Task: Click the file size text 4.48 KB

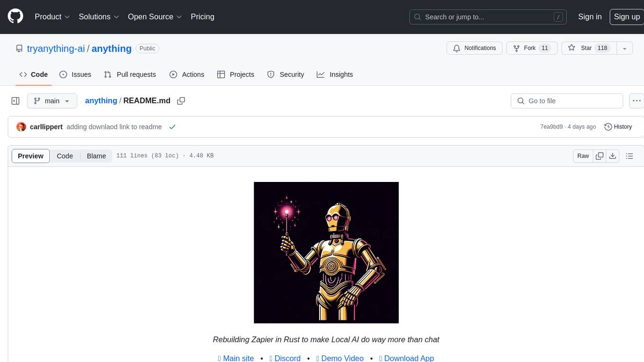Action: 201,155
